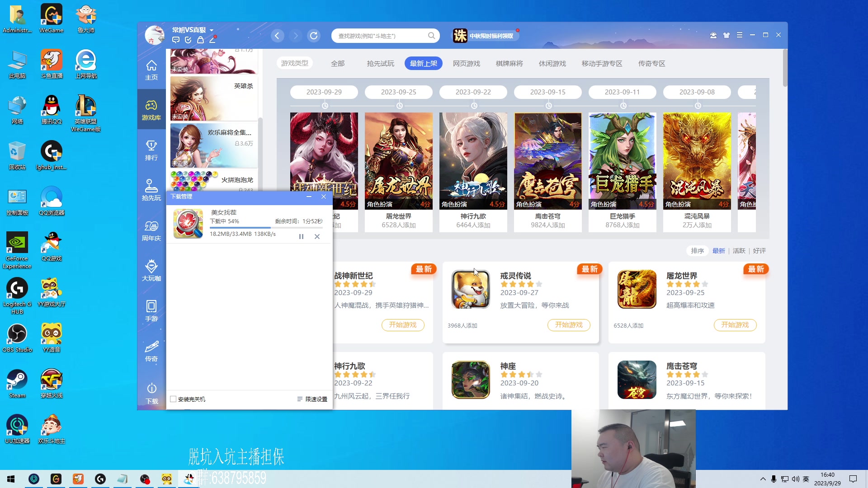868x488 pixels.
Task: Open the Steam desktop shortcut
Action: (17, 384)
